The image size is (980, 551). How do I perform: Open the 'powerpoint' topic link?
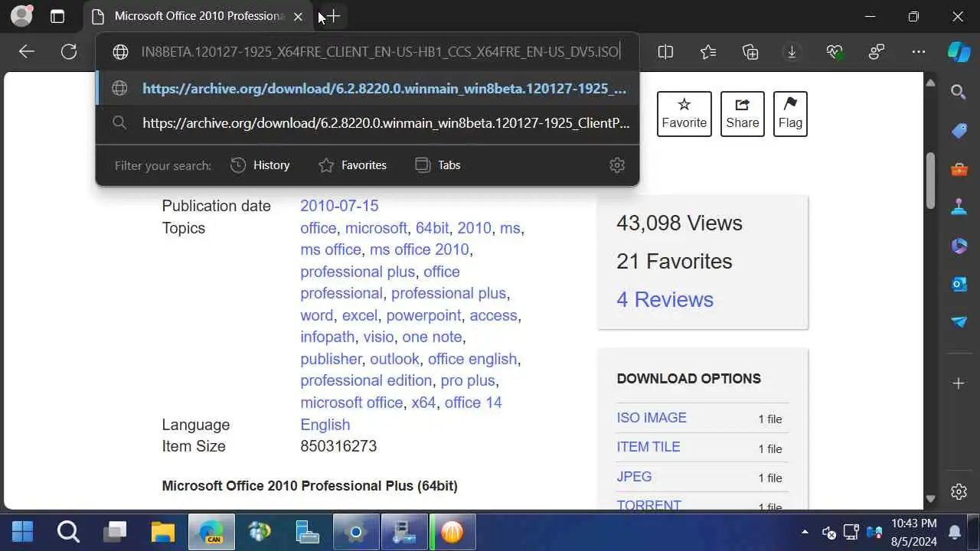click(423, 315)
